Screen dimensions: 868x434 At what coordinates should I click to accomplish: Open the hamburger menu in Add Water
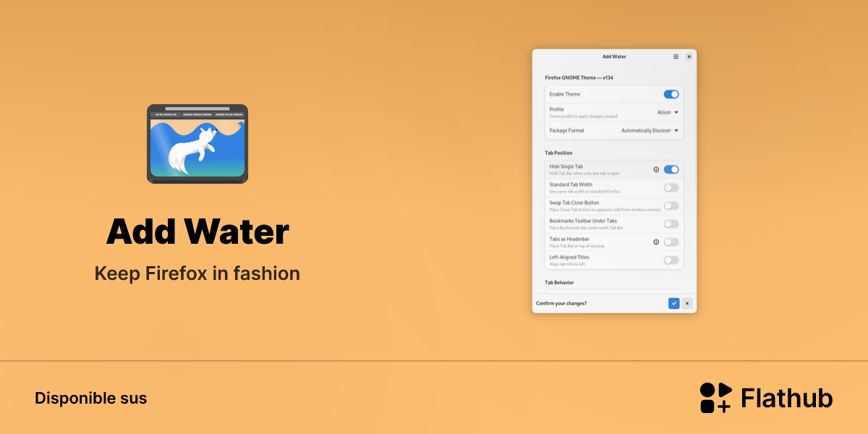676,56
